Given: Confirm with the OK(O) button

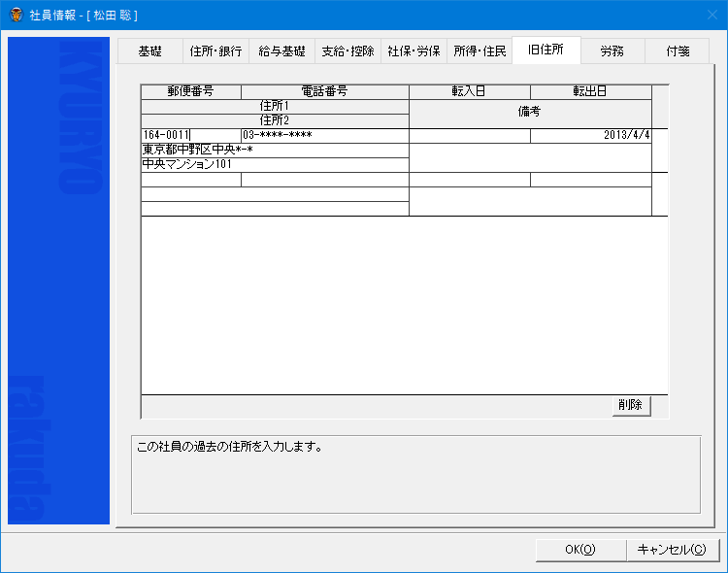Looking at the screenshot, I should [x=580, y=550].
